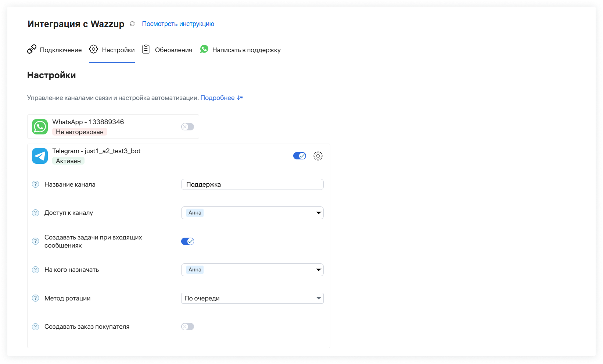Click the Анна tag in На кого назначать
This screenshot has width=603, height=364.
(x=195, y=270)
